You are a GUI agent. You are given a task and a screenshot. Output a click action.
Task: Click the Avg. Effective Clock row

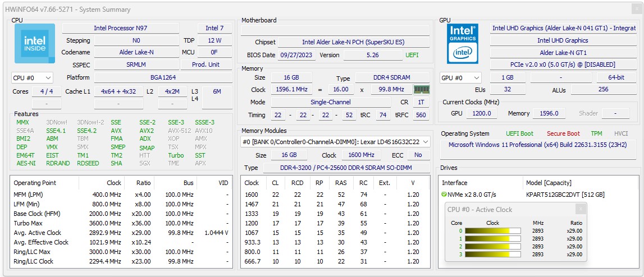coord(121,242)
